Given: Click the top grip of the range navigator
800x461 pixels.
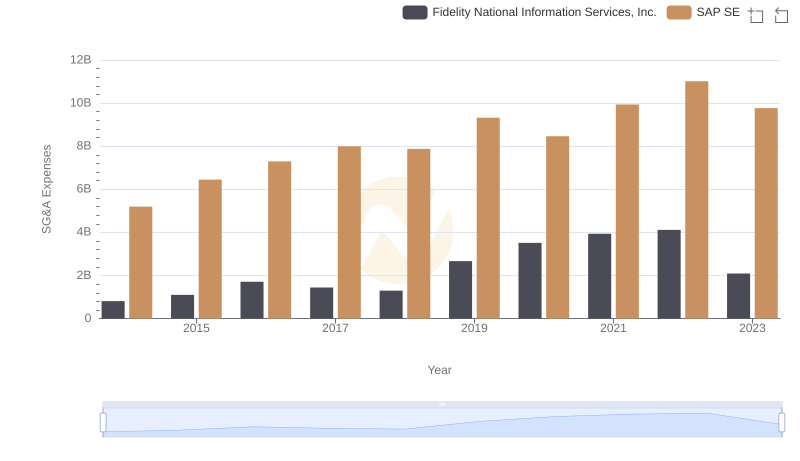Looking at the screenshot, I should [442, 404].
